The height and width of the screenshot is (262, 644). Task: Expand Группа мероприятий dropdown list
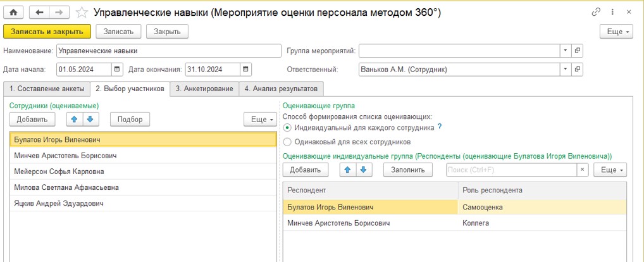(566, 51)
